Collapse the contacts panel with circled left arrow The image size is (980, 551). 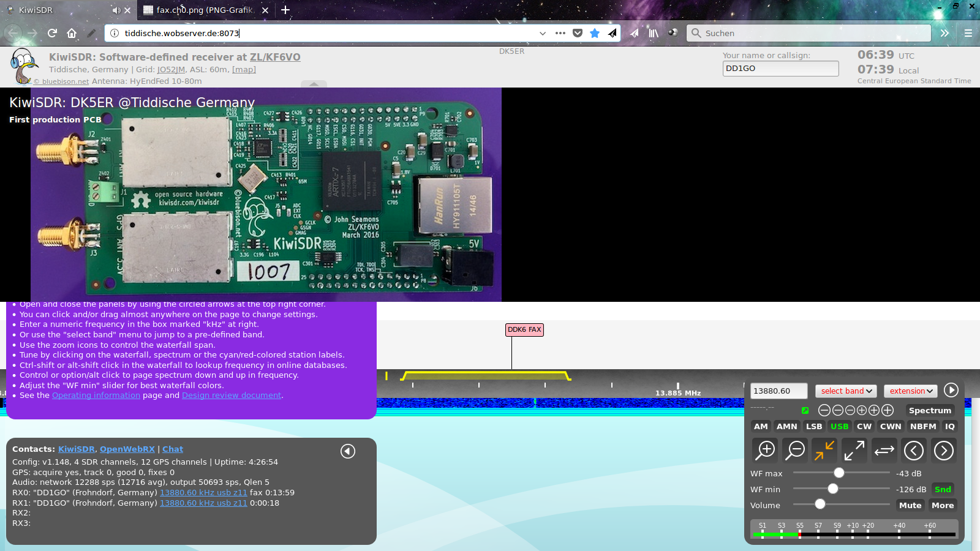coord(348,451)
